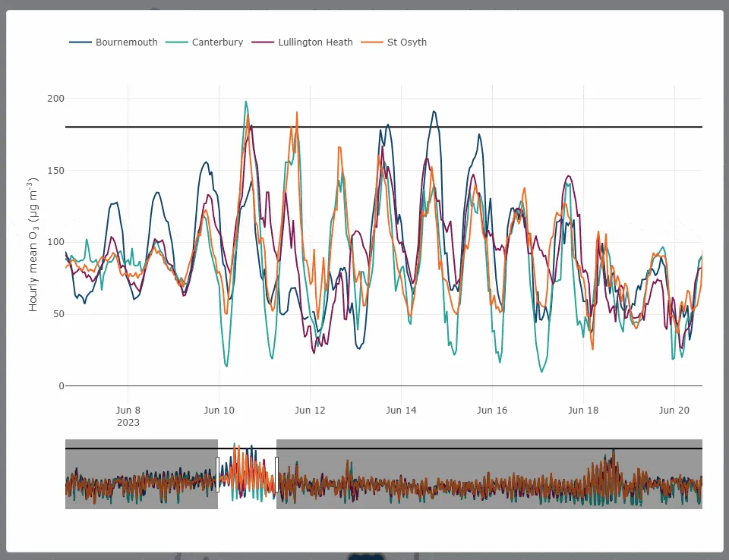Click the 100 y-axis tick label
The image size is (729, 560).
[56, 242]
